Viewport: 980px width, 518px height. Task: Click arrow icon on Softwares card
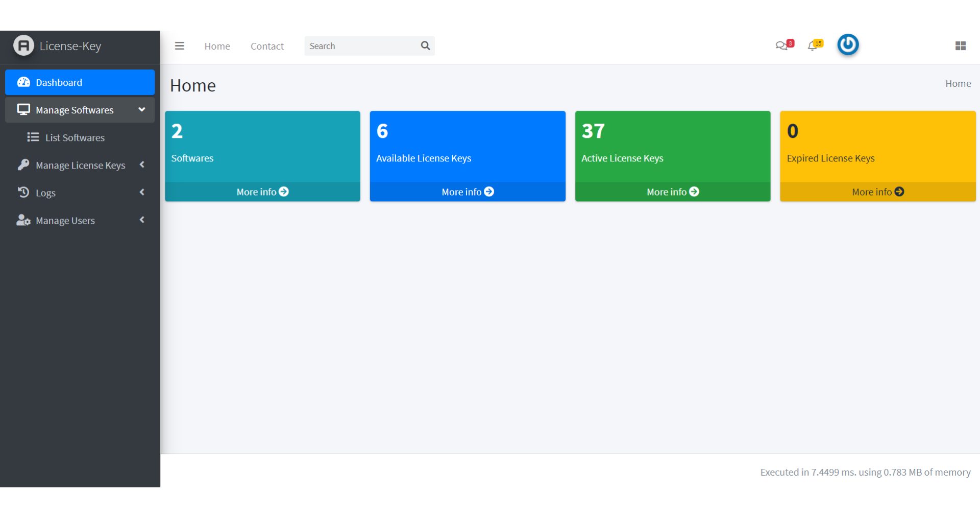(x=284, y=192)
